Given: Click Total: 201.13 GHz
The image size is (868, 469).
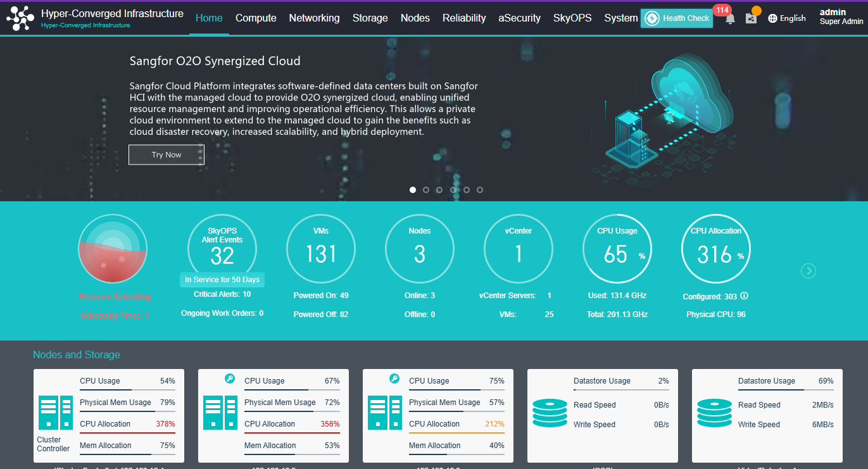Looking at the screenshot, I should click(x=617, y=315).
